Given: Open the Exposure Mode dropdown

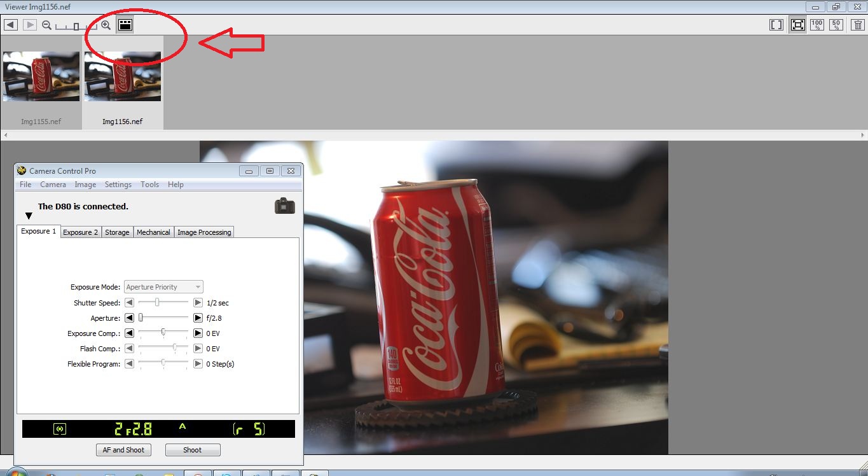Looking at the screenshot, I should pyautogui.click(x=164, y=287).
